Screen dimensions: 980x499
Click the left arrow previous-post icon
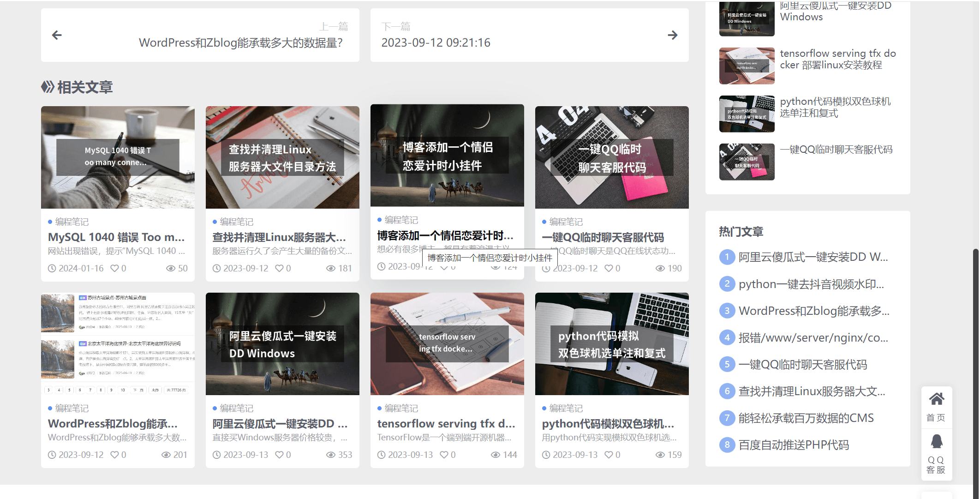click(57, 35)
